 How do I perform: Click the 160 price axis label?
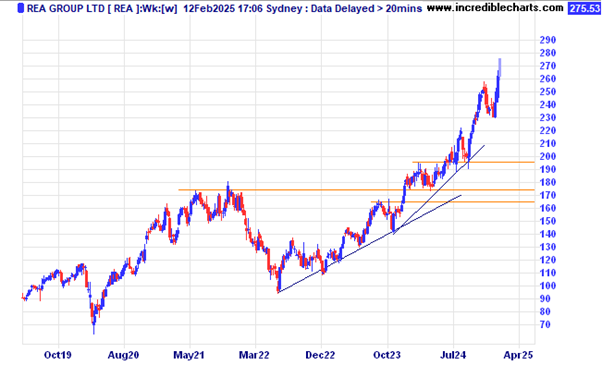pos(547,208)
